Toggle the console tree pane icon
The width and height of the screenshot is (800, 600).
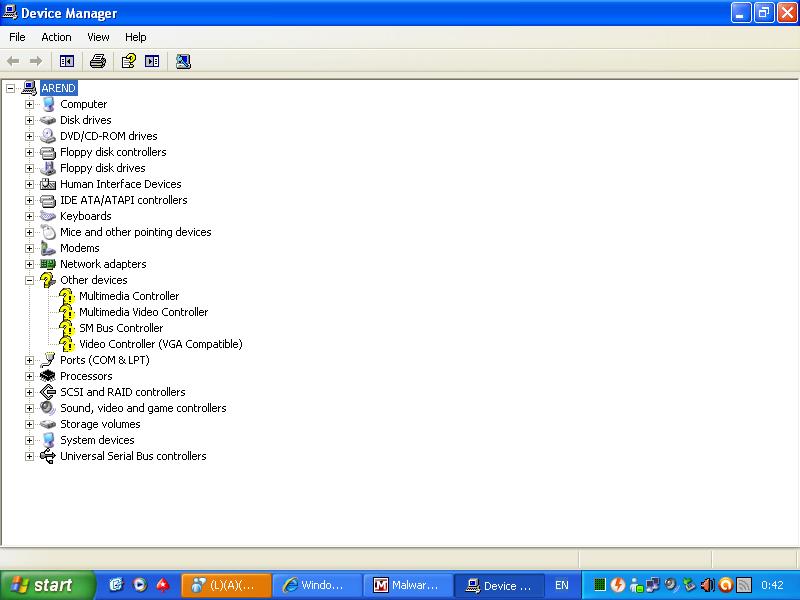[x=67, y=61]
